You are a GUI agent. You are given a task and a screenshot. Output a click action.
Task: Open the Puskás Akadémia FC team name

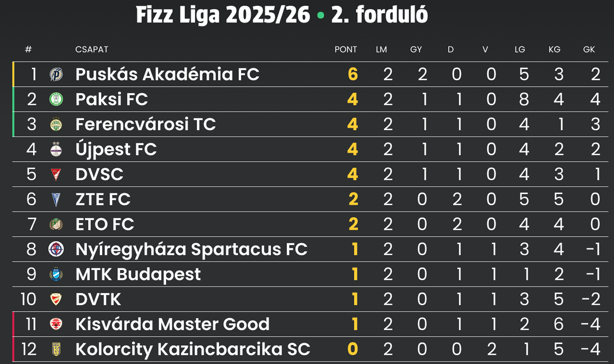click(167, 74)
